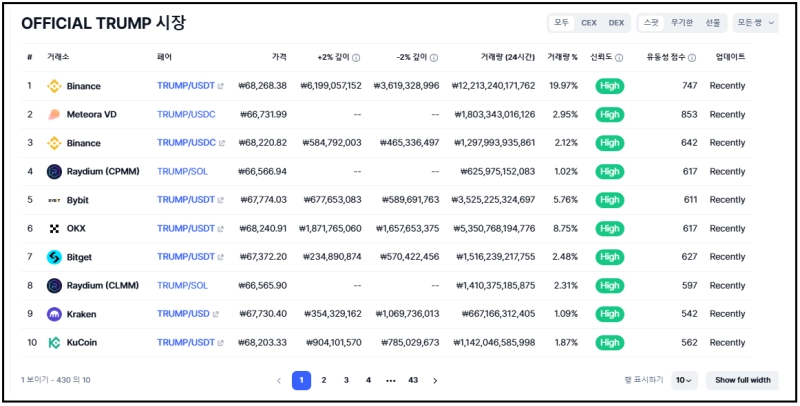Go to next page with right arrow
The image size is (800, 406).
[x=435, y=380]
